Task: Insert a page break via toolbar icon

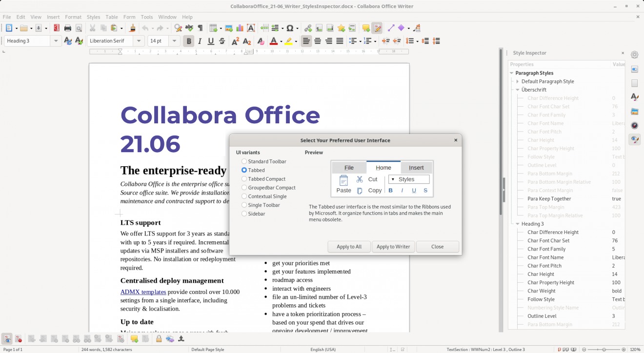Action: coord(264,28)
